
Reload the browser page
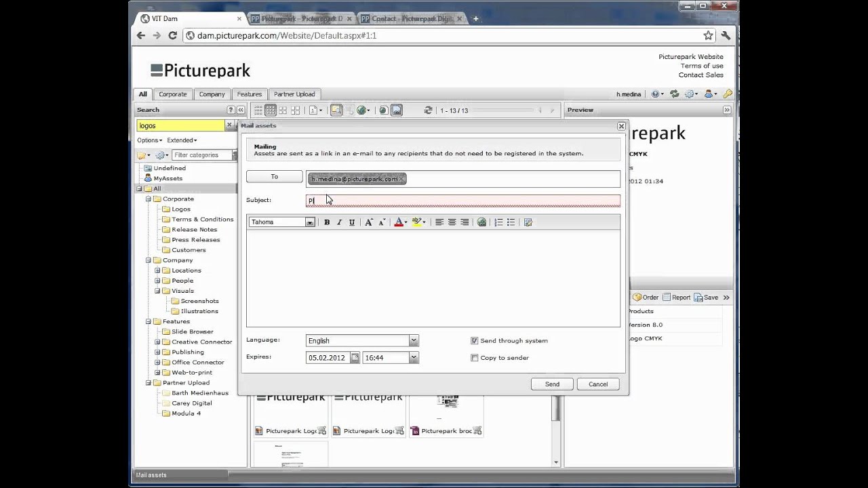pyautogui.click(x=172, y=35)
